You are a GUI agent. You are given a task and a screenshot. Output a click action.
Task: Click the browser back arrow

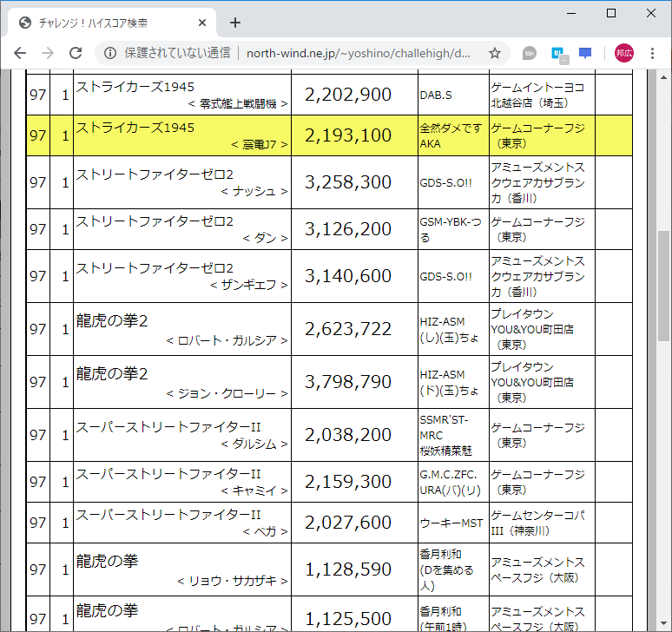(20, 53)
